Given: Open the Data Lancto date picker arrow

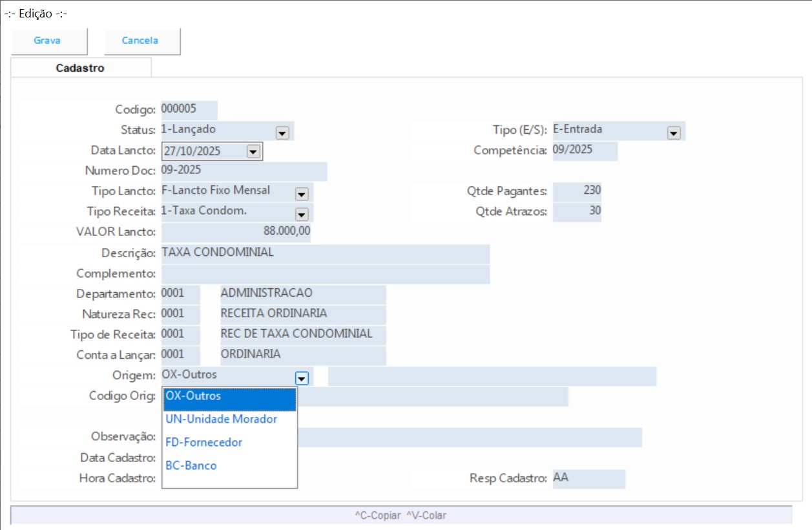Looking at the screenshot, I should pos(253,151).
